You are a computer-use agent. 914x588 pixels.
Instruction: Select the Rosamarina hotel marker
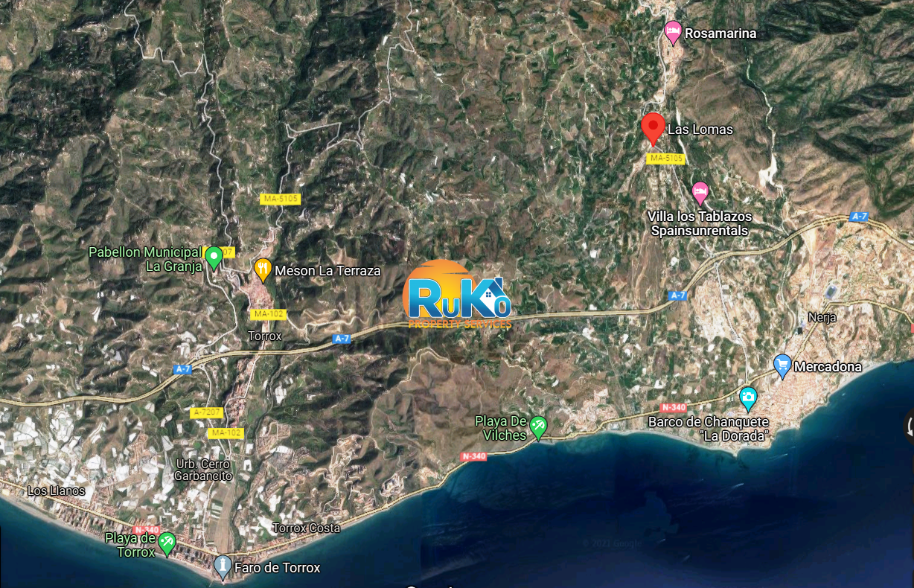(x=673, y=33)
